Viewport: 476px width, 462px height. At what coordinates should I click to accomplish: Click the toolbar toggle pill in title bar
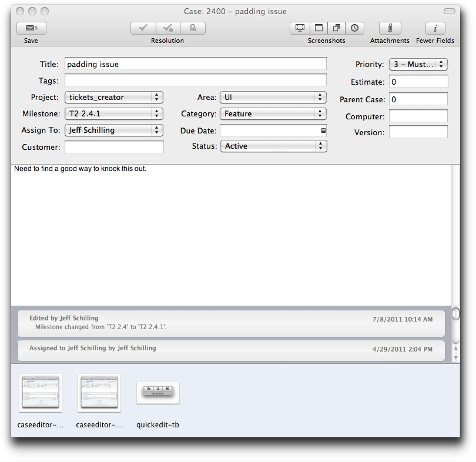[450, 11]
